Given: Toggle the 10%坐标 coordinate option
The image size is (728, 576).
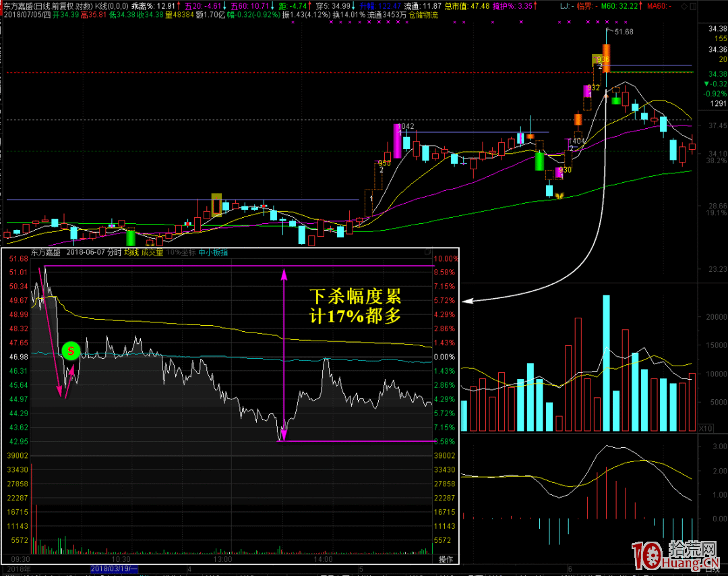Looking at the screenshot, I should 181,252.
